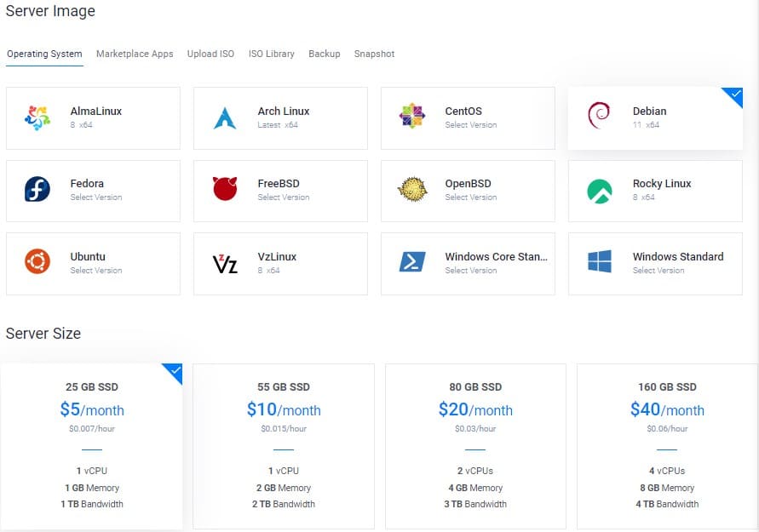Select the 160 GB SSD $40/month plan
Screen dimensions: 759x532
[667, 446]
